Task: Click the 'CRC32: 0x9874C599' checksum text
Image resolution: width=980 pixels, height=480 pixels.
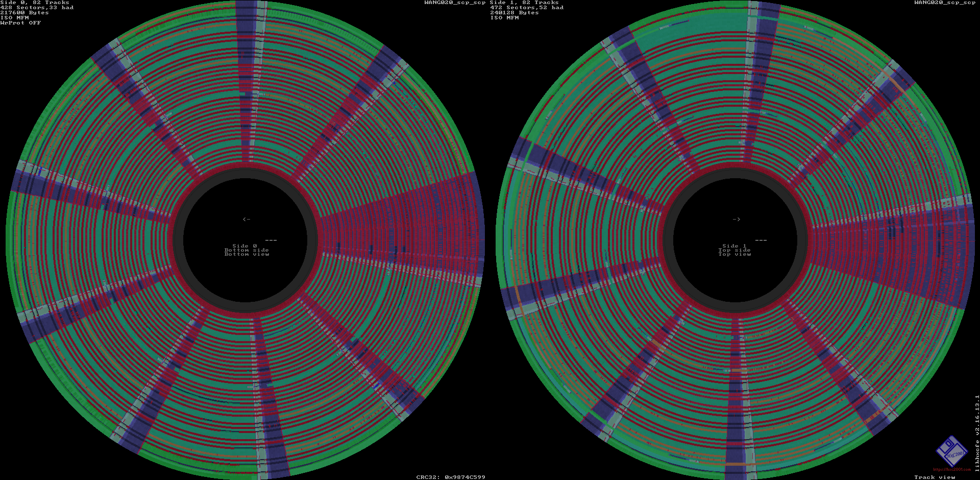Action: click(451, 477)
